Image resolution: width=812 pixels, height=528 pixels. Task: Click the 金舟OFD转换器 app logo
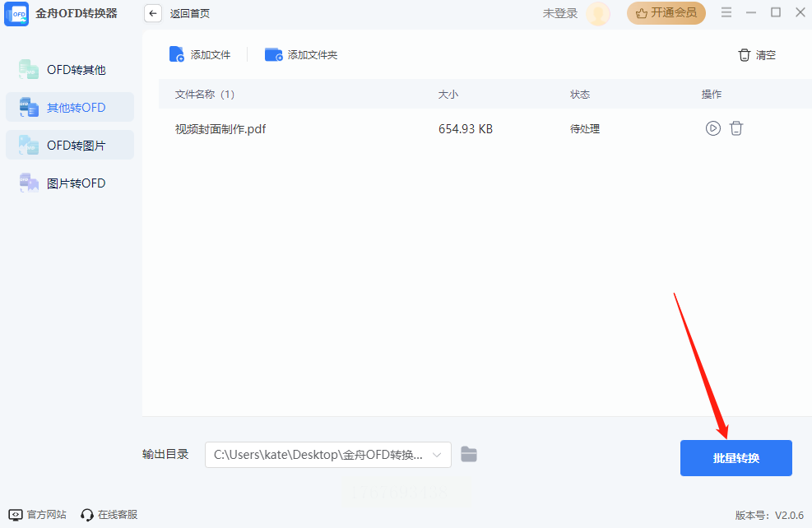pos(16,13)
